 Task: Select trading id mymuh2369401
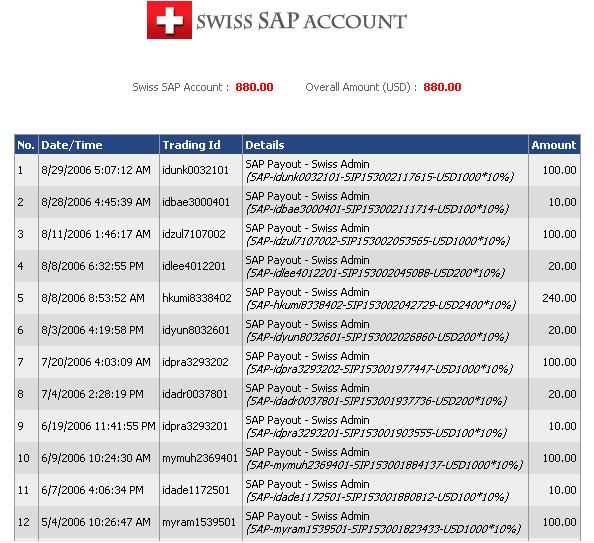(x=200, y=458)
